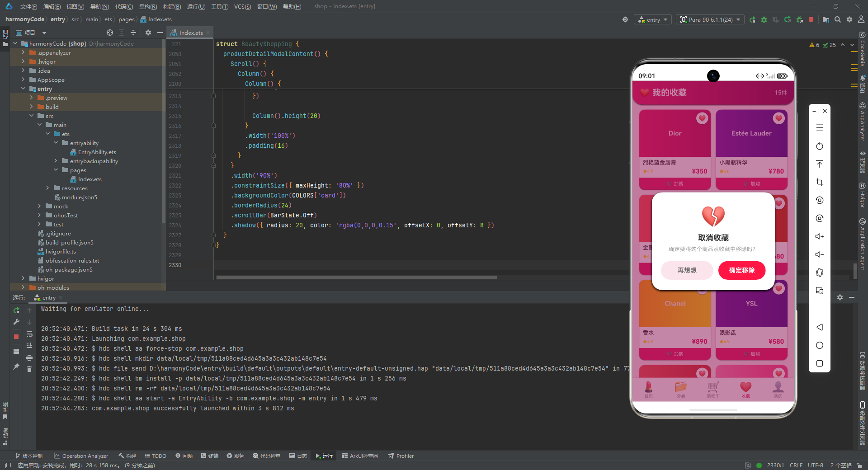Open the 终端 tool window tab
This screenshot has width=868, height=470.
pyautogui.click(x=209, y=456)
